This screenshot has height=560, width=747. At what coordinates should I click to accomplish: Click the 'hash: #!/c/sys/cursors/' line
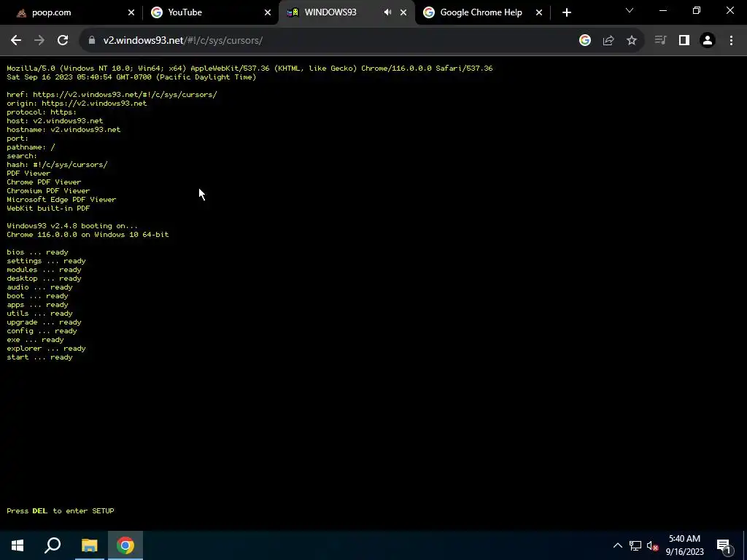[x=57, y=164]
